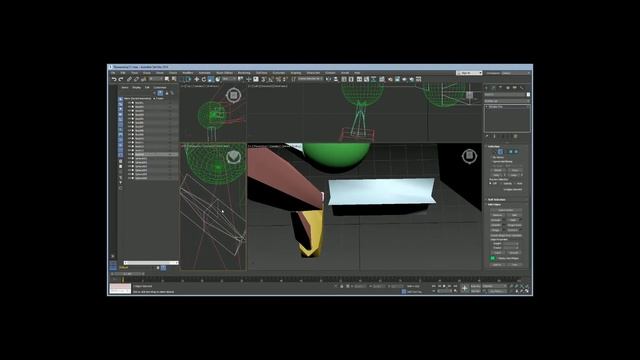Screen dimensions: 640x360
Task: Switch to Create command panel tab
Action: pyautogui.click(x=487, y=87)
